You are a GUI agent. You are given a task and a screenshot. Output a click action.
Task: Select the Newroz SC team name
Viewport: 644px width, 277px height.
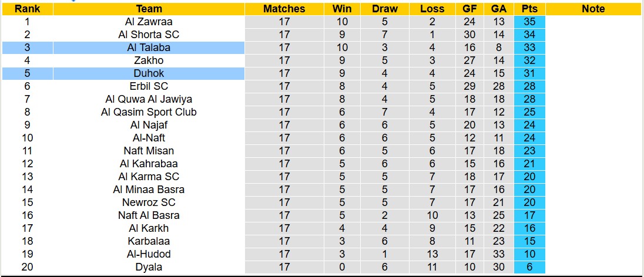point(149,202)
